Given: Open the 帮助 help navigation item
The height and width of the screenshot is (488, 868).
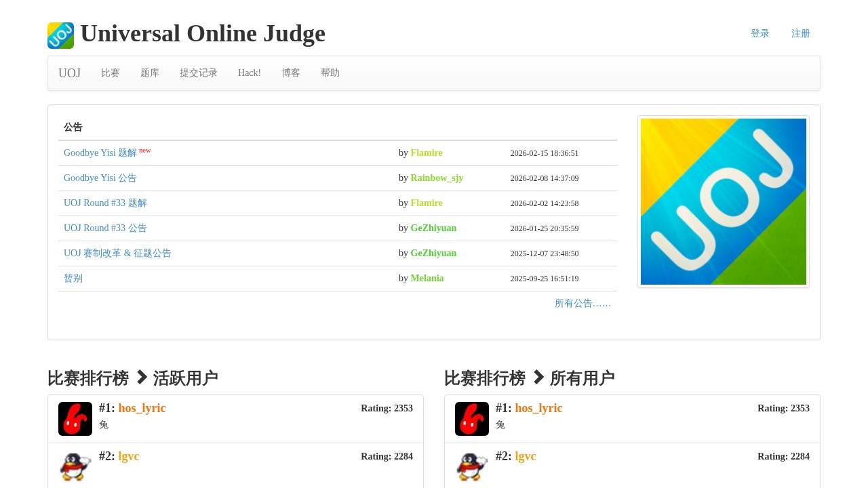Looking at the screenshot, I should [330, 73].
